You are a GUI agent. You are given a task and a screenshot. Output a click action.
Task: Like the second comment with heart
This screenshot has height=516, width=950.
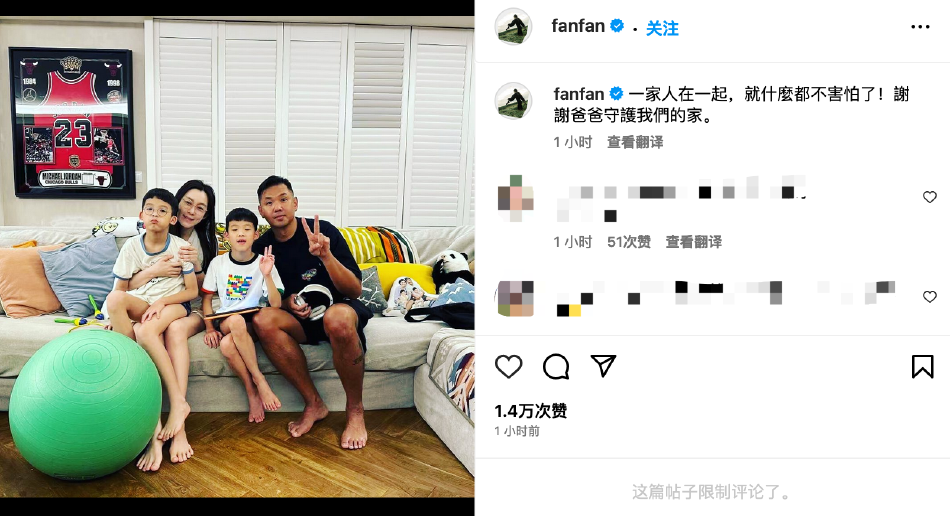[x=929, y=296]
